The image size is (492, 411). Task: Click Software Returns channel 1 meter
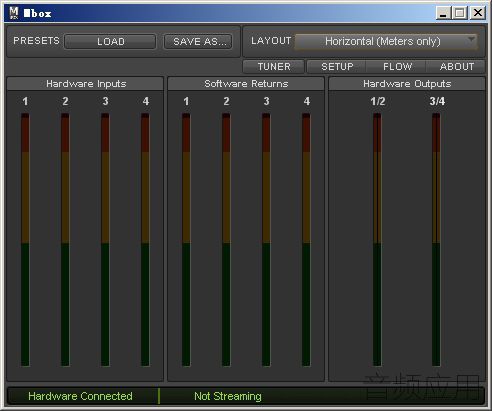tap(186, 240)
